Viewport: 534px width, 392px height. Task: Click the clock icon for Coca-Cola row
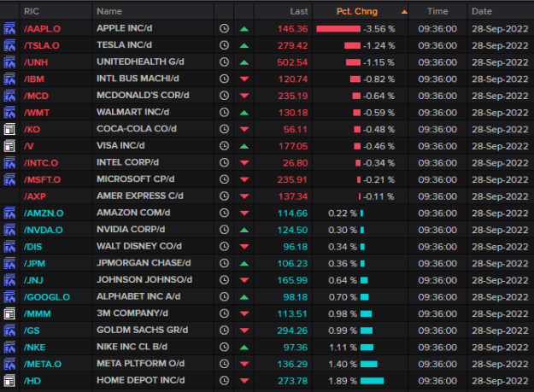click(224, 129)
